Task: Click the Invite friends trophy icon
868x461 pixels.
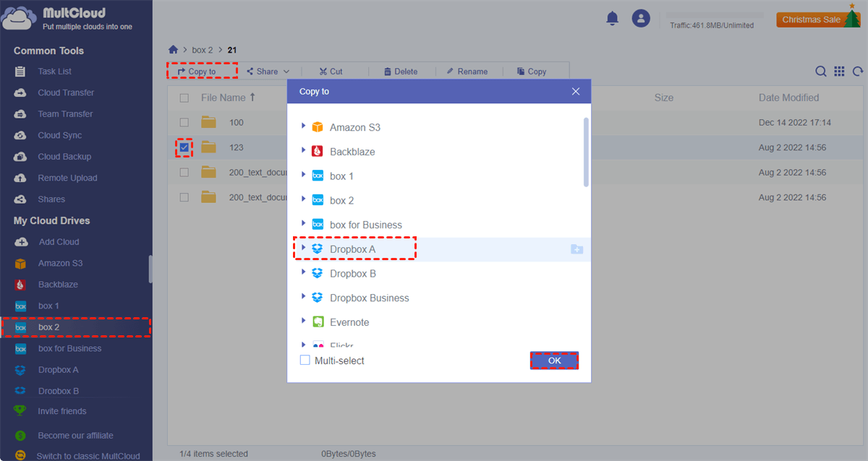Action: tap(21, 411)
